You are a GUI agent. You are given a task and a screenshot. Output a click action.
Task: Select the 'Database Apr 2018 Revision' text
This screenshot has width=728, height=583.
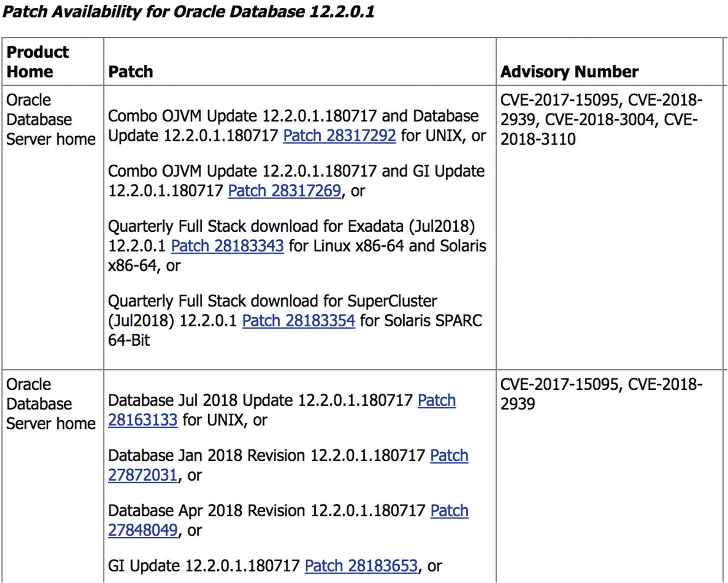click(x=207, y=511)
